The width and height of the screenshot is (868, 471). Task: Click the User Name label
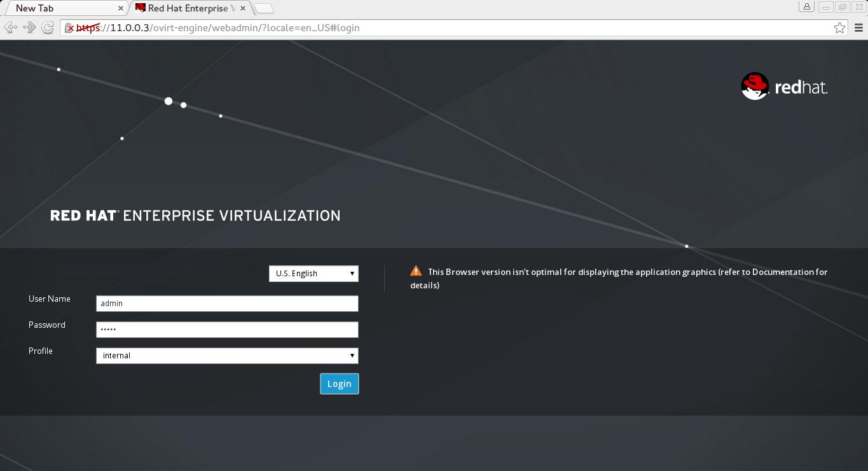point(50,299)
